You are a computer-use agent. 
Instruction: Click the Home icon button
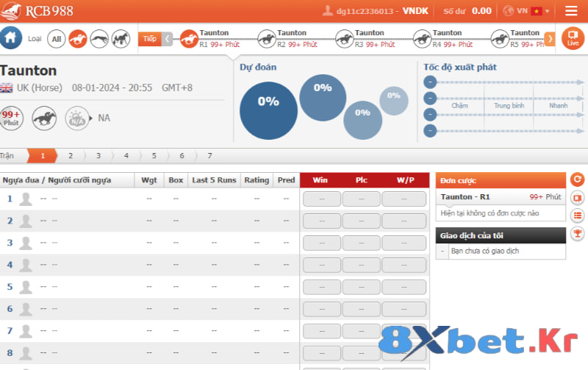point(10,38)
